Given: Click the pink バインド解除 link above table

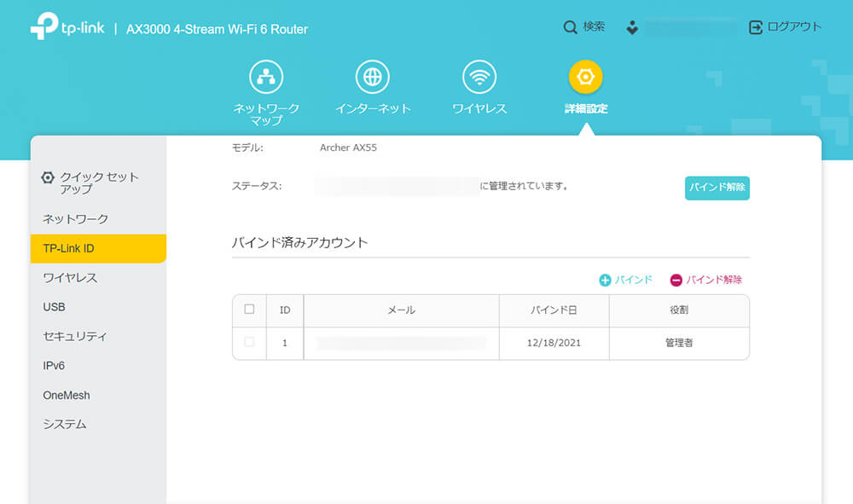Looking at the screenshot, I should pos(714,280).
